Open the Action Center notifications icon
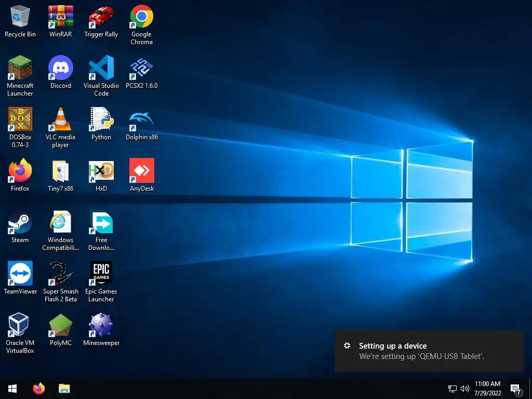Image resolution: width=532 pixels, height=399 pixels. click(516, 389)
